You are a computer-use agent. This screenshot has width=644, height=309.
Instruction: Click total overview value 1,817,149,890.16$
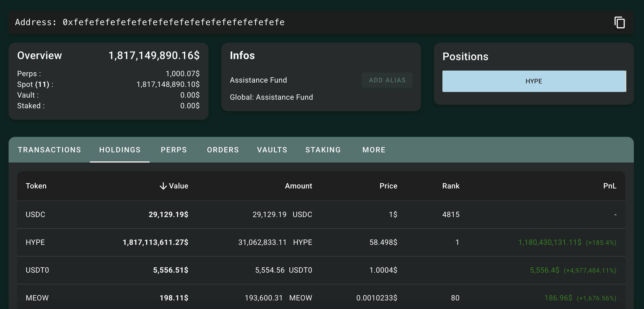[154, 56]
